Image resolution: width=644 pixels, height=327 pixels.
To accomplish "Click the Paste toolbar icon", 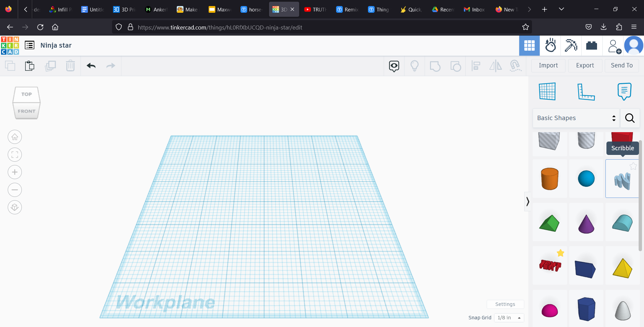I will coord(30,66).
